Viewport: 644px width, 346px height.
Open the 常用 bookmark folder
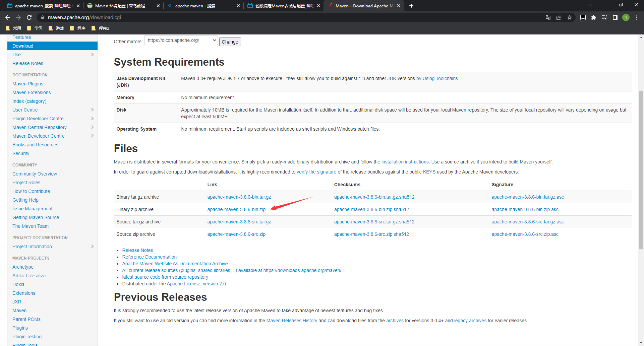point(13,28)
